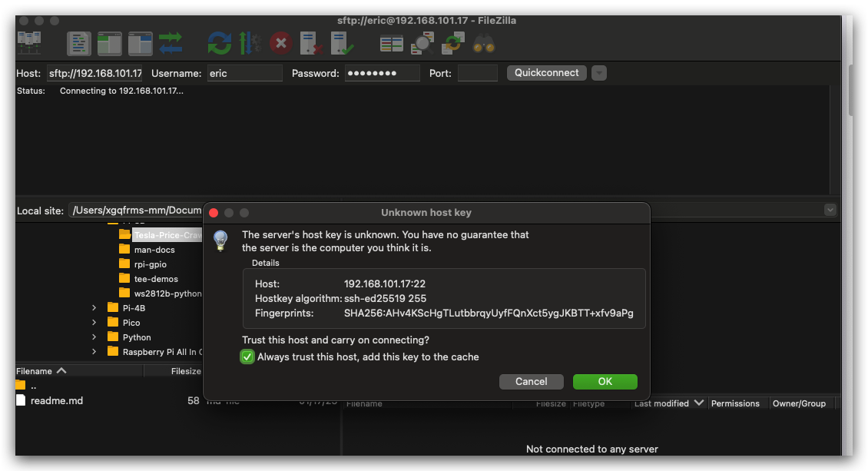Toggle synchronized browsing icon
The width and height of the screenshot is (868, 471).
click(x=453, y=43)
